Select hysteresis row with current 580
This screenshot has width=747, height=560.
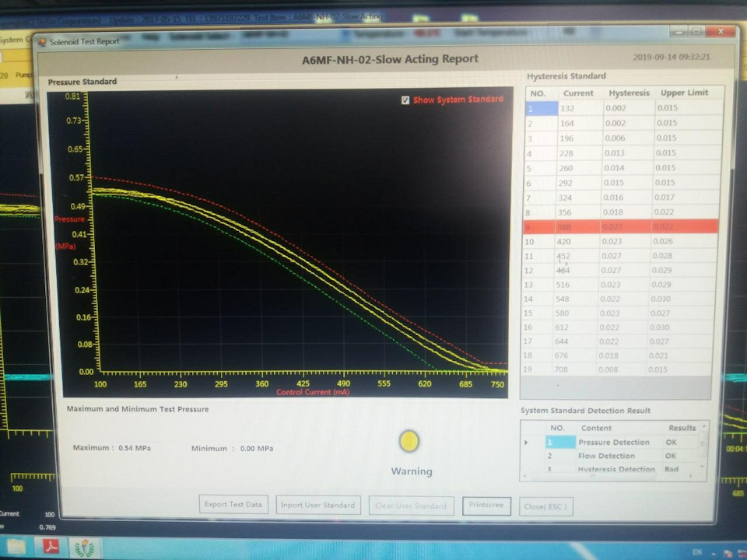tap(618, 313)
